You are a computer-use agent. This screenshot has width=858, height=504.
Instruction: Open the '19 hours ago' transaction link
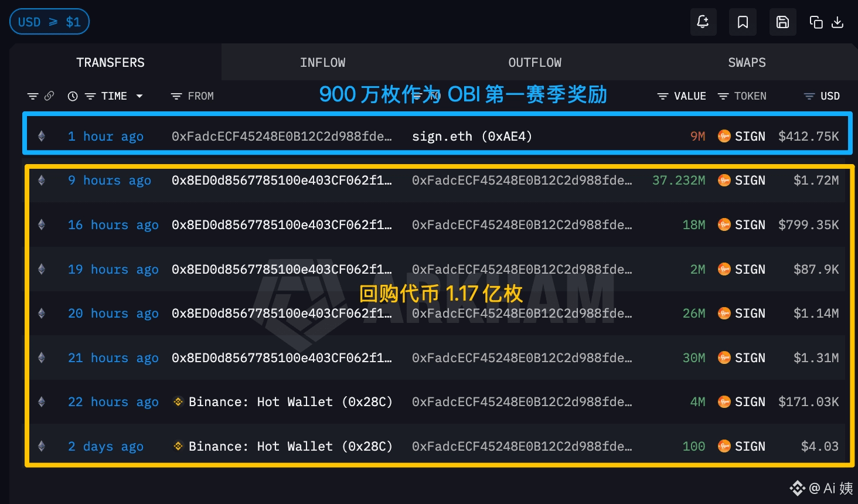pos(113,269)
